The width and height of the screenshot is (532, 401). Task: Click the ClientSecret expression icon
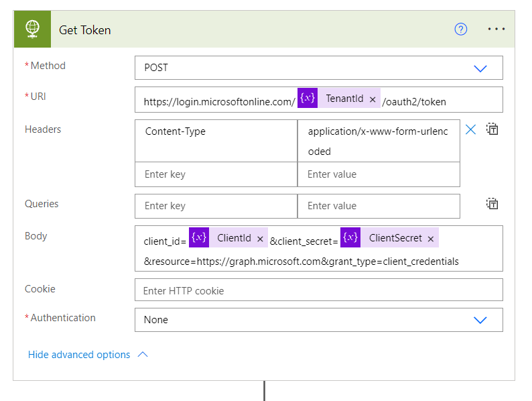tap(350, 238)
